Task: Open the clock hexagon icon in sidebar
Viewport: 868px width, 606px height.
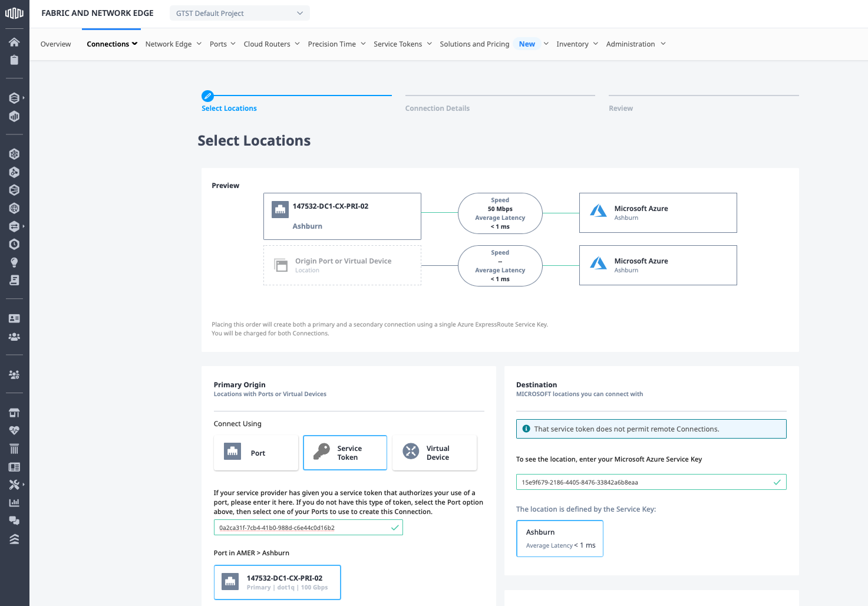Action: coord(14,244)
